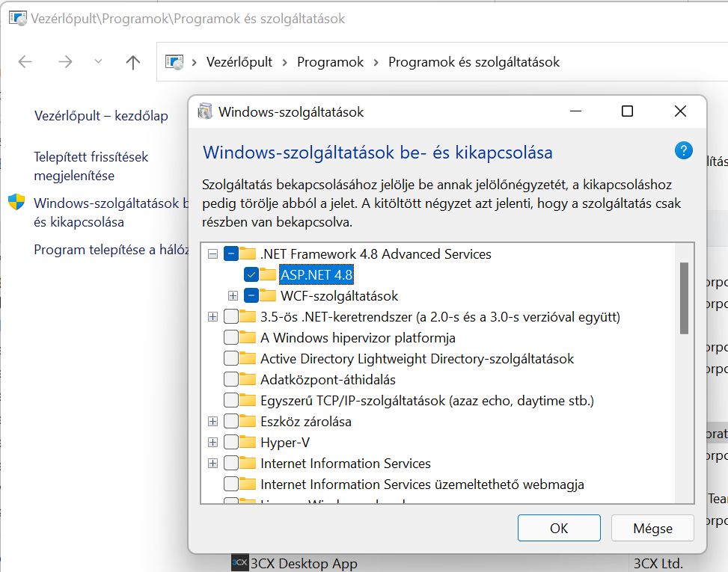
Task: Click the folder icon of Hyper-V
Action: click(248, 442)
